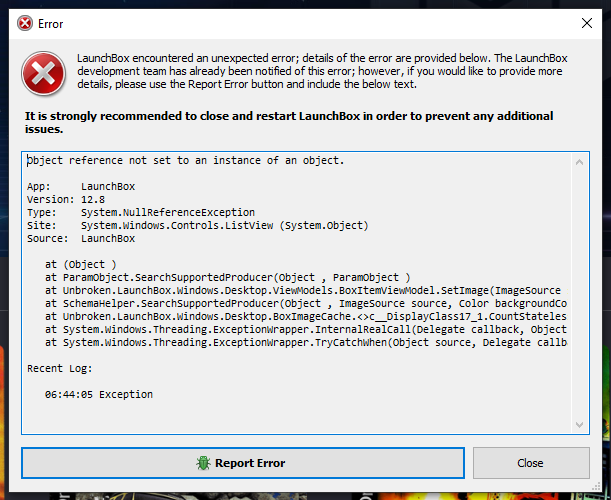Viewport: 611px width, 500px height.
Task: Close the Error dialog with title bar X
Action: pyautogui.click(x=585, y=22)
